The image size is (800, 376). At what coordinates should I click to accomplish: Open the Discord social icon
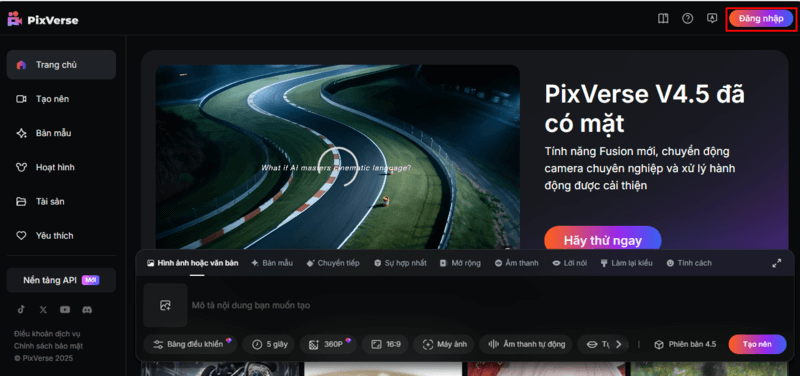(x=87, y=310)
